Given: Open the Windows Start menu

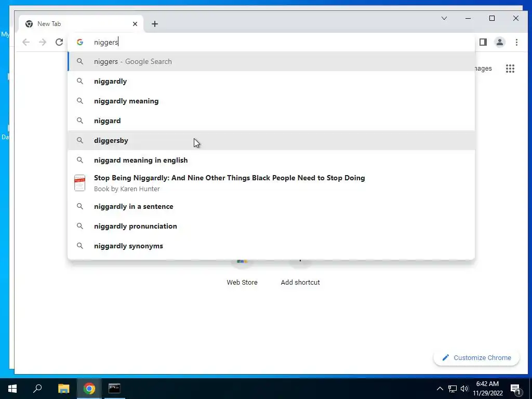Looking at the screenshot, I should (12, 389).
